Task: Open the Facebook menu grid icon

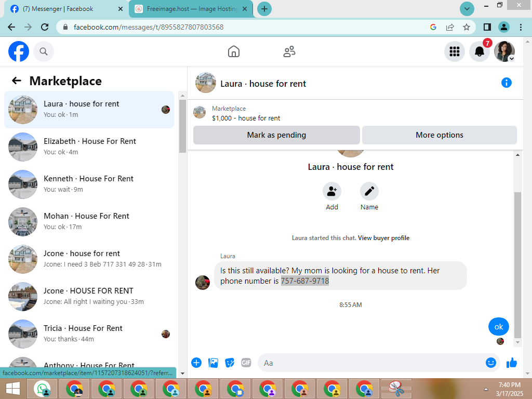Action: tap(454, 51)
